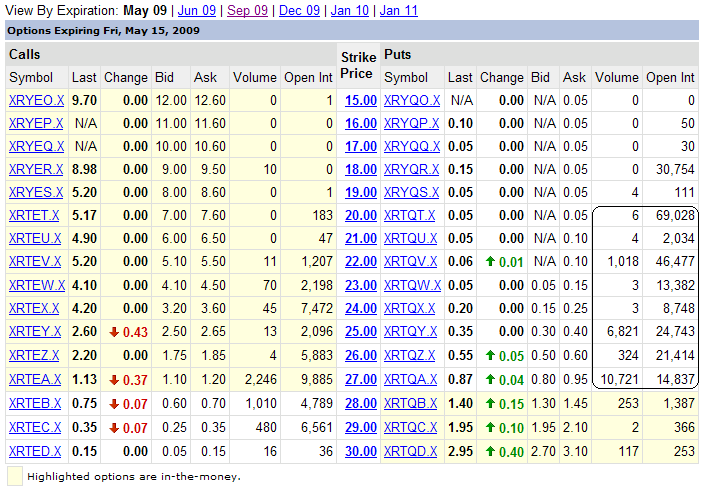
Task: Click call symbol XRYEO.X
Action: coord(36,100)
